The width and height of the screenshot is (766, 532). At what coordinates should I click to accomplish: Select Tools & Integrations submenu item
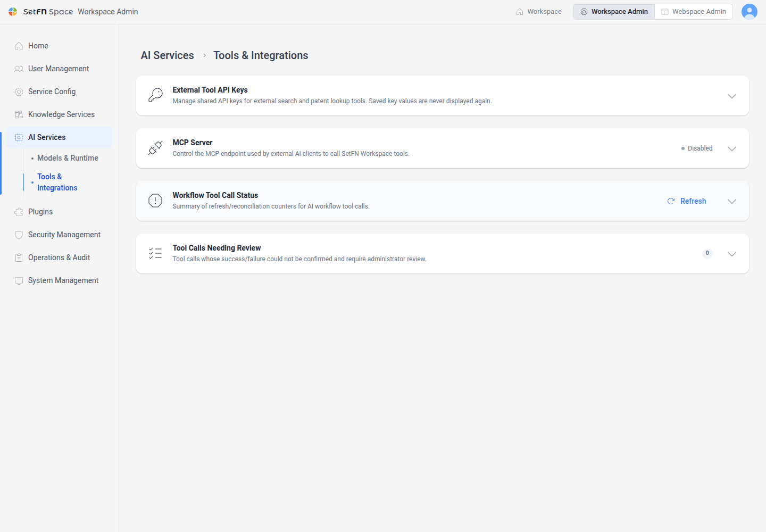click(x=57, y=182)
